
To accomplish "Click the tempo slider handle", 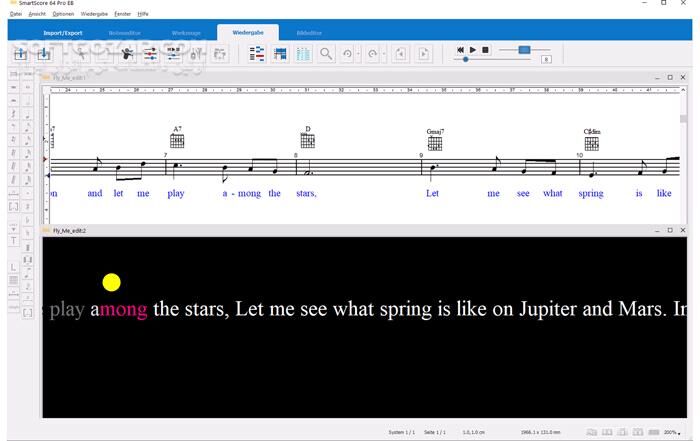I will tap(523, 49).
